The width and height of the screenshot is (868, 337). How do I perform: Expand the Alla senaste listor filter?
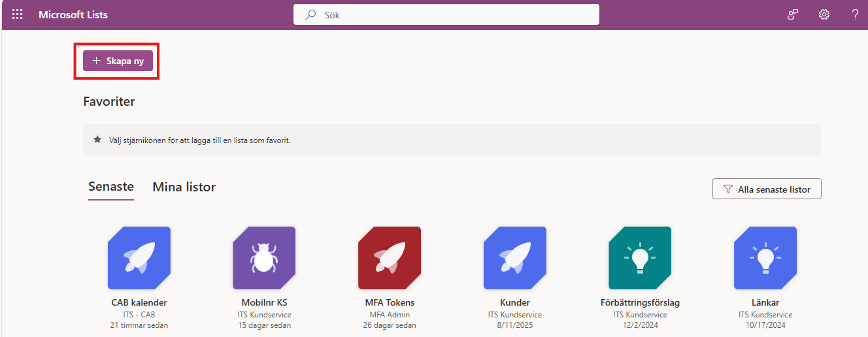point(767,189)
